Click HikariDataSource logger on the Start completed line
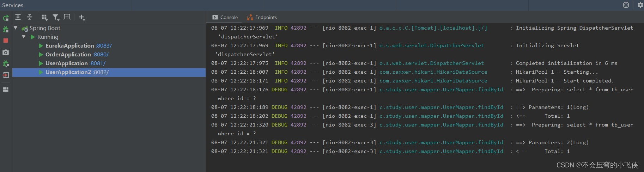 (433, 81)
